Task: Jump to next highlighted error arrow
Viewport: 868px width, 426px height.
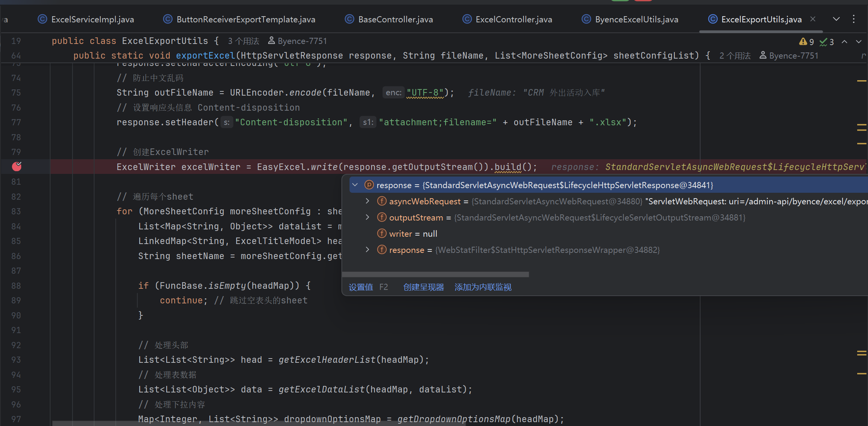Action: pyautogui.click(x=859, y=42)
